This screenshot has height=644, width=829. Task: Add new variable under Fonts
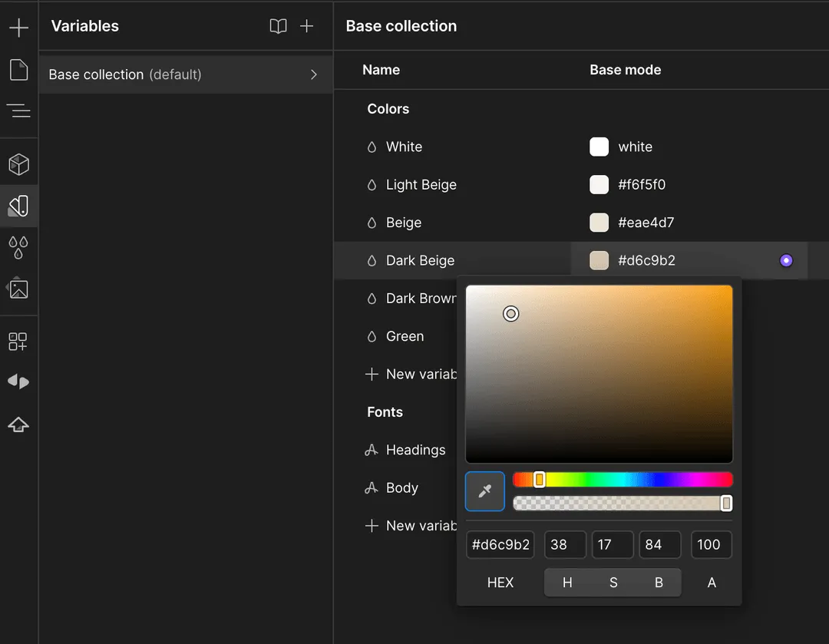click(411, 526)
